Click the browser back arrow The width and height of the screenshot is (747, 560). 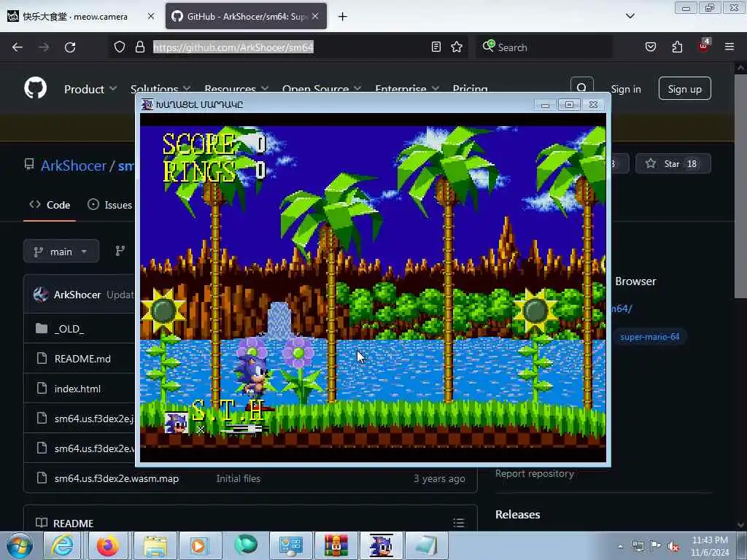click(18, 47)
